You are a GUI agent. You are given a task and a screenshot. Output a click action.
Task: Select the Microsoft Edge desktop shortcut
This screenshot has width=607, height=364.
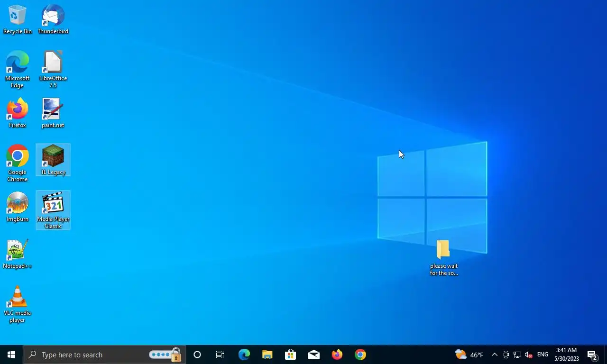pyautogui.click(x=18, y=70)
